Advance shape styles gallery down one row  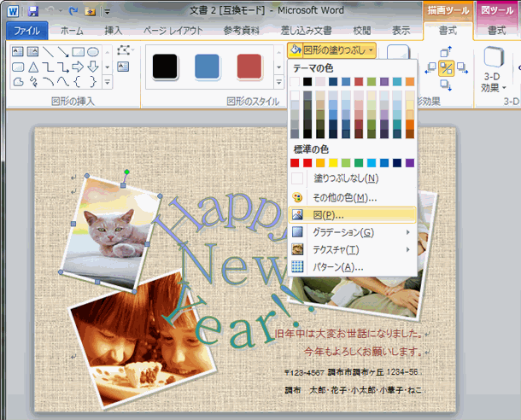point(278,67)
